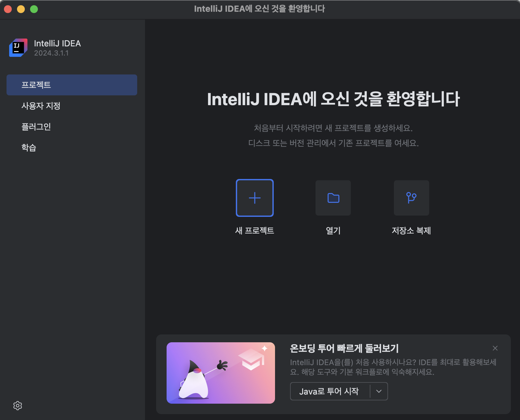This screenshot has width=520, height=420.
Task: Expand the tour language dropdown arrow
Action: pos(379,391)
